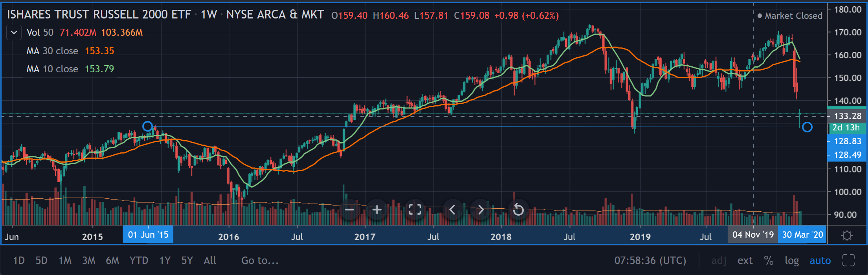Zoom in with the plus button
The width and height of the screenshot is (868, 275).
[x=377, y=210]
